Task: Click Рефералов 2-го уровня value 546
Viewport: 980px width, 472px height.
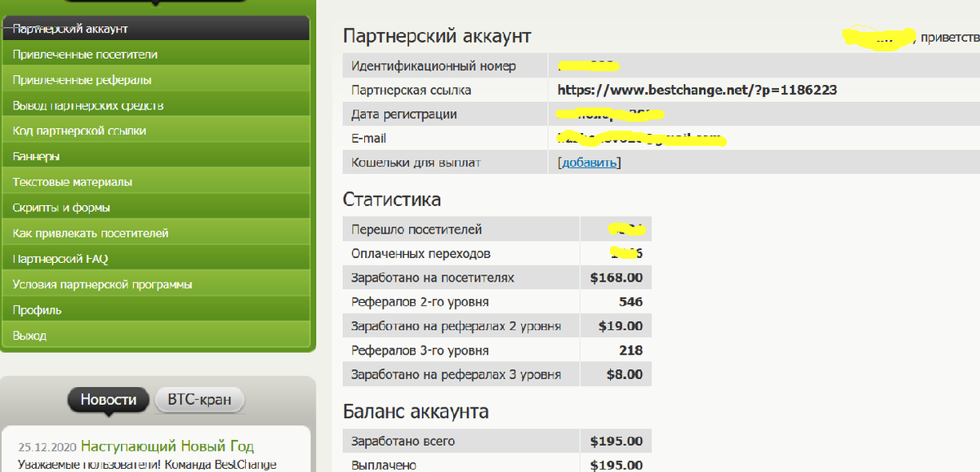Action: pyautogui.click(x=631, y=302)
